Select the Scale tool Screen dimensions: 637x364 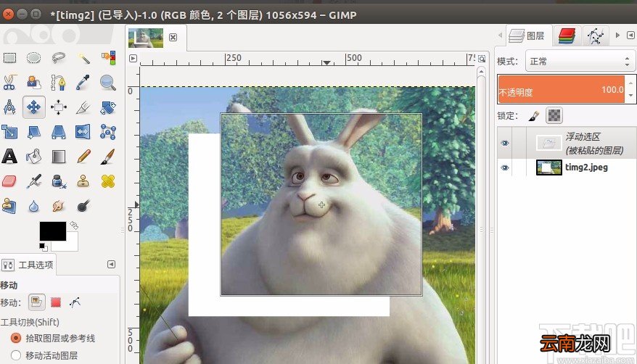tap(9, 132)
